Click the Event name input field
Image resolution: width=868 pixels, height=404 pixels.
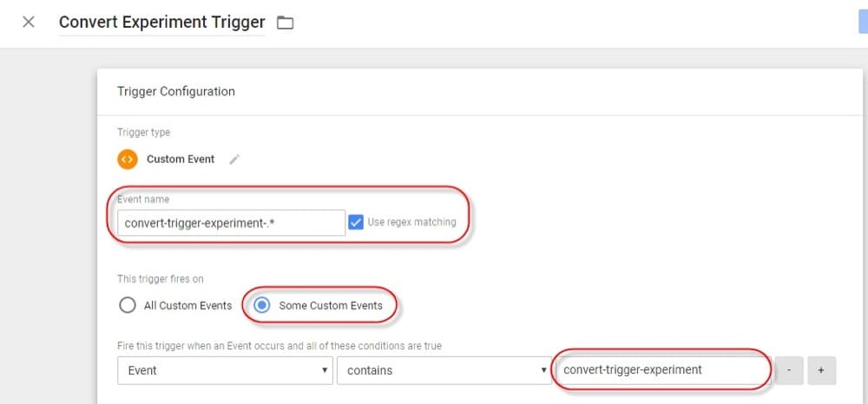(x=230, y=223)
